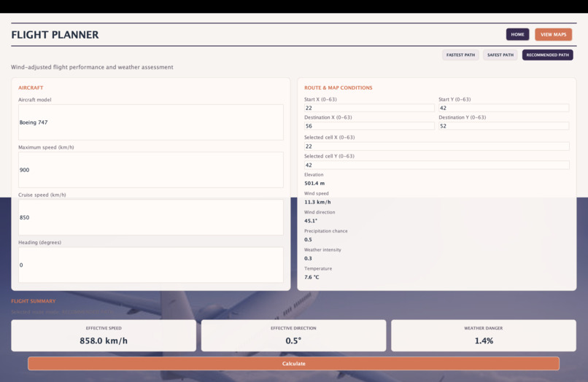Viewport: 588px width, 382px height.
Task: Click the Destination Y input
Action: 503,126
